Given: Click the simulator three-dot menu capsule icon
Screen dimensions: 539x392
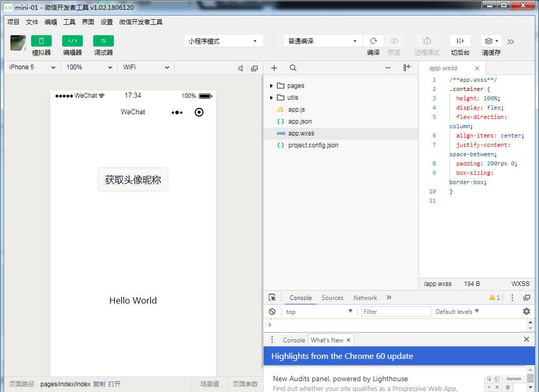Looking at the screenshot, I should pos(177,112).
